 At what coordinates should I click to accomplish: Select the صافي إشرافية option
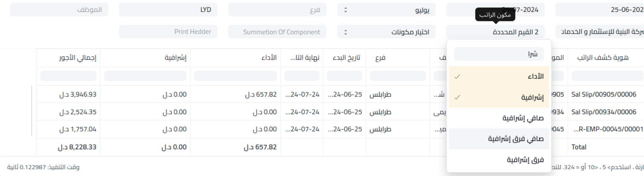pos(499,118)
